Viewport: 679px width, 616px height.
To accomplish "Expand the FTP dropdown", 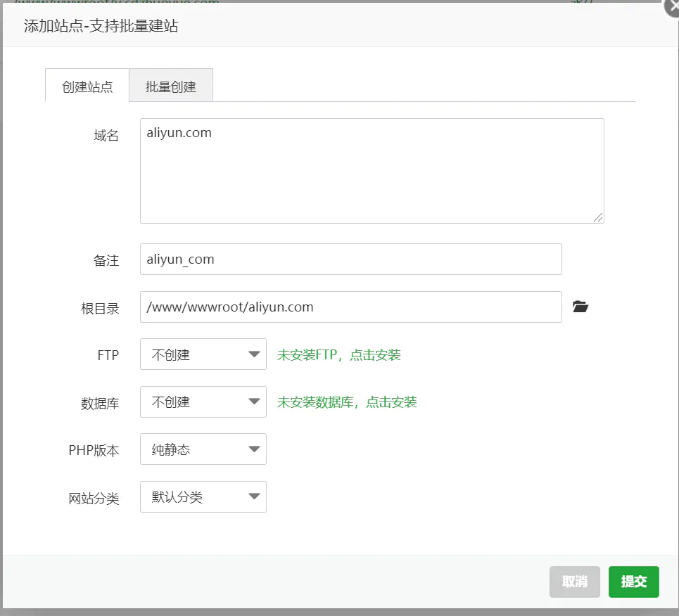I will (203, 354).
